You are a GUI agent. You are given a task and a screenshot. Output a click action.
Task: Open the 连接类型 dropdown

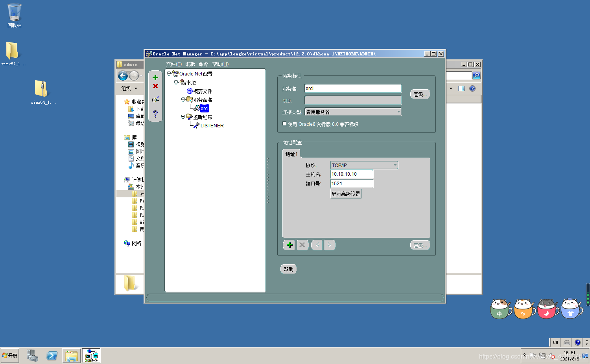pos(353,112)
